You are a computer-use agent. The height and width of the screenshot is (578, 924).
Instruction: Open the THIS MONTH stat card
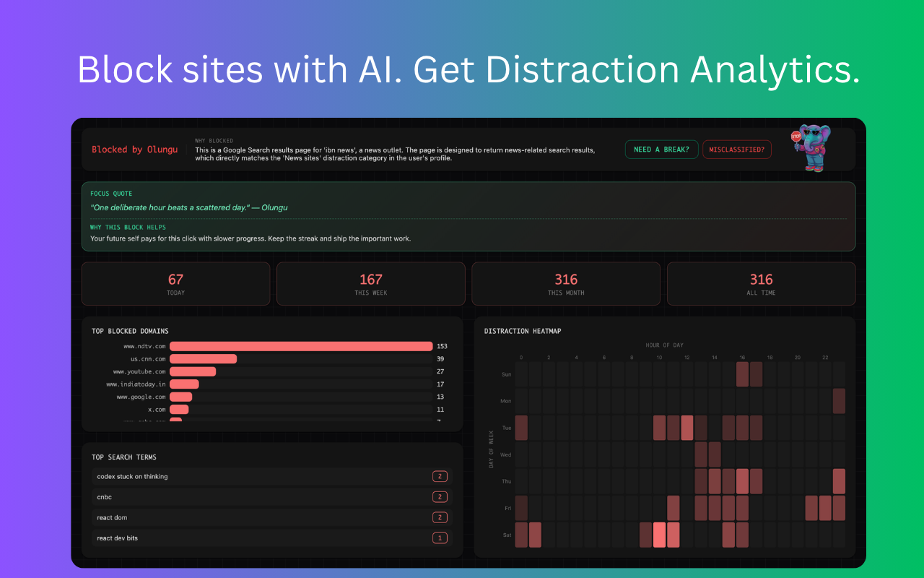tap(565, 284)
